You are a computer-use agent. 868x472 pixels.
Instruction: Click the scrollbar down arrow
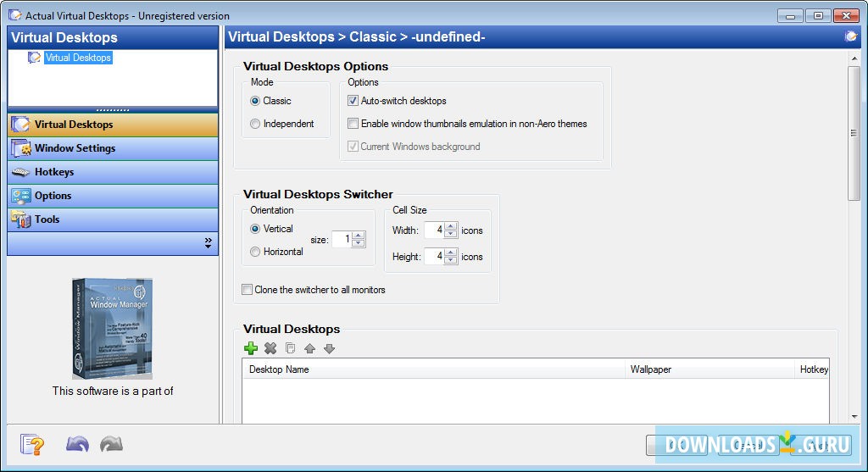tap(854, 417)
